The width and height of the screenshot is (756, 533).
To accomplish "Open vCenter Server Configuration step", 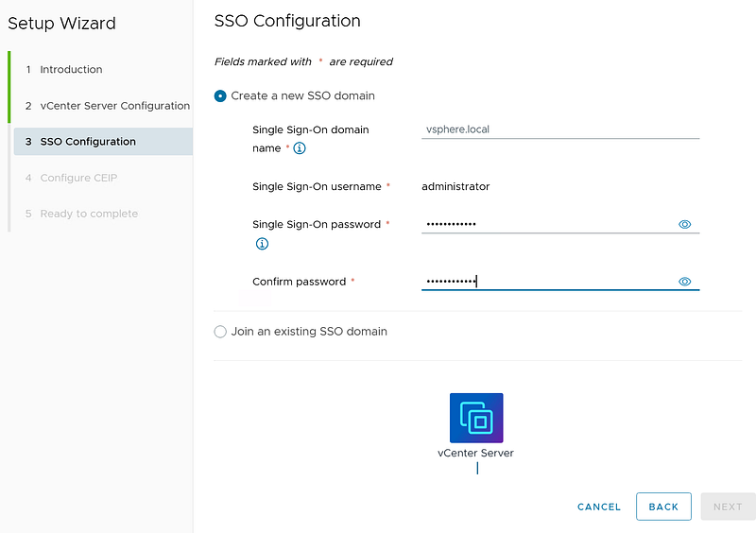I will [114, 106].
